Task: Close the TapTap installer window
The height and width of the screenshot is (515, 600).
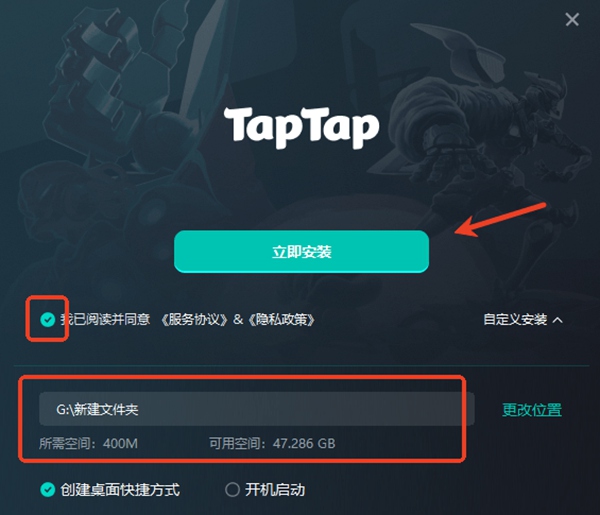Action: pos(572,19)
